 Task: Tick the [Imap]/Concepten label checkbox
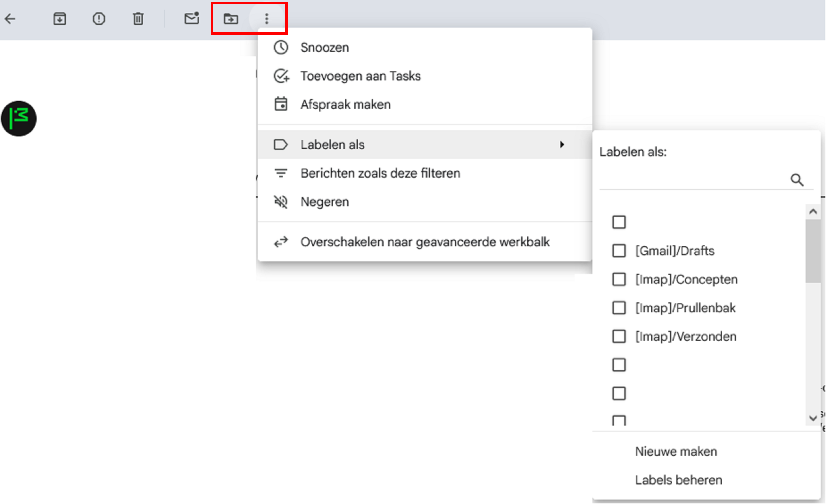coord(619,279)
